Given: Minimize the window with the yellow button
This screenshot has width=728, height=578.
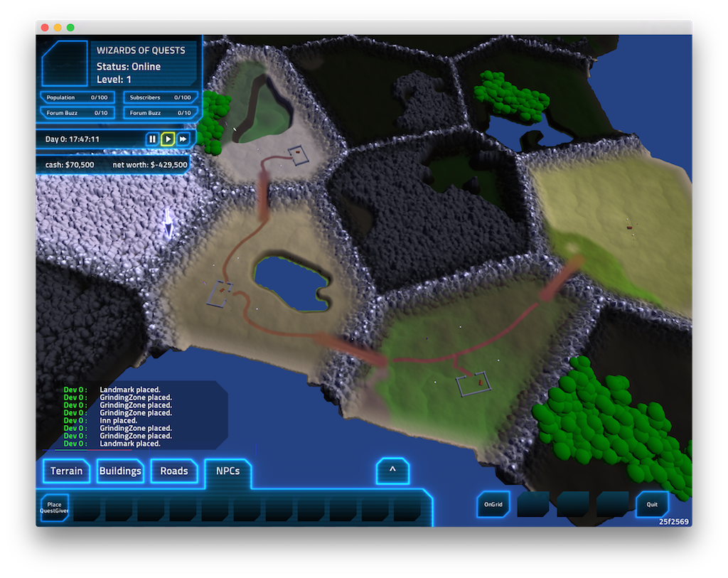Looking at the screenshot, I should (58, 28).
